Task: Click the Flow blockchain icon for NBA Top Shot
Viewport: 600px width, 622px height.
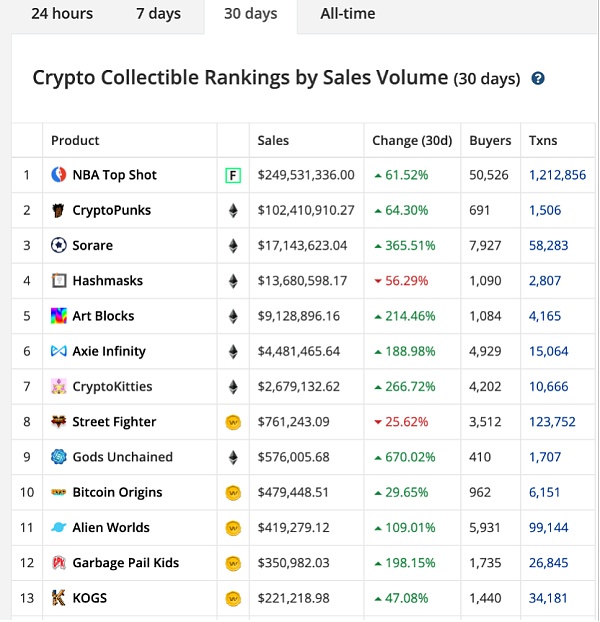Action: [x=233, y=176]
